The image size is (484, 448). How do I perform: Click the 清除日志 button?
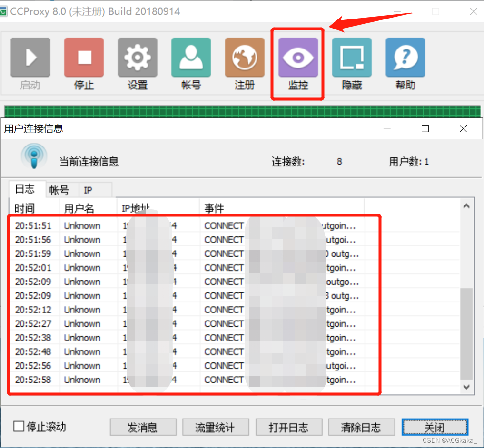tap(362, 428)
